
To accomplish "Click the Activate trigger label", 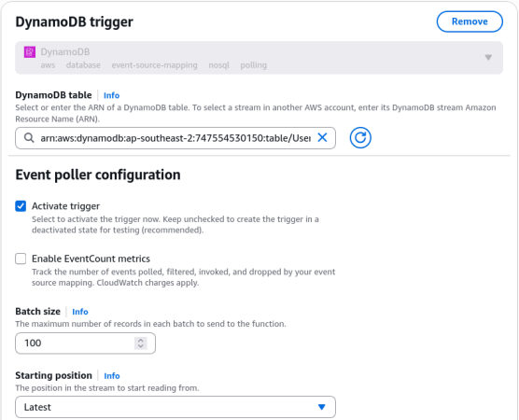I will tap(65, 206).
